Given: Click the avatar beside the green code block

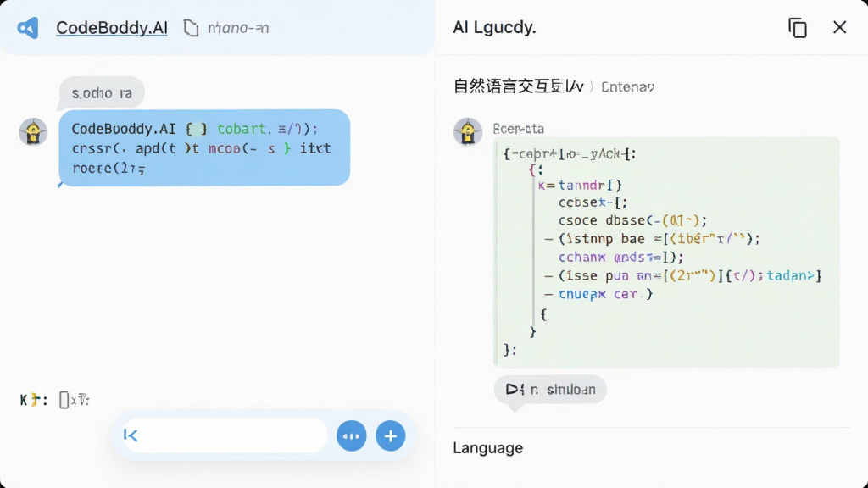Looking at the screenshot, I should pos(468,131).
